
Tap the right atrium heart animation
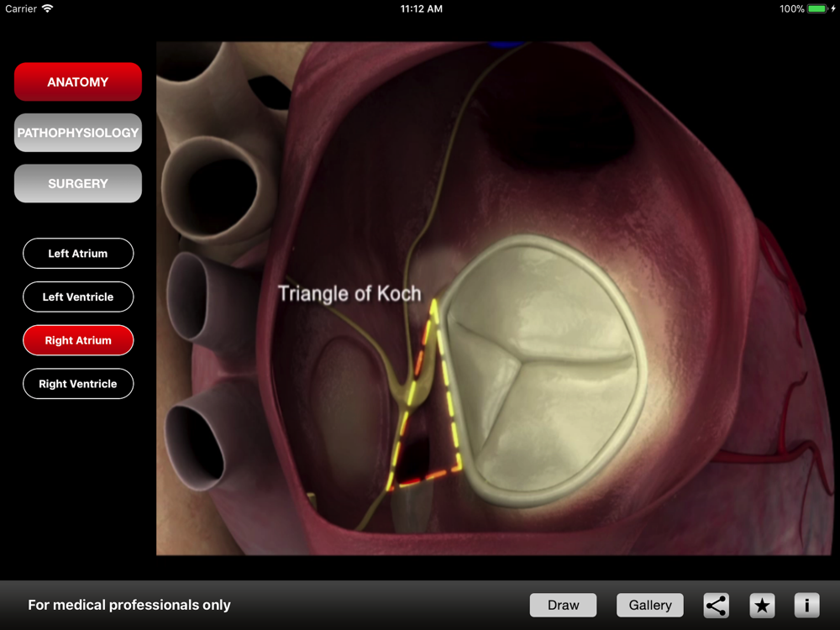[x=493, y=298]
